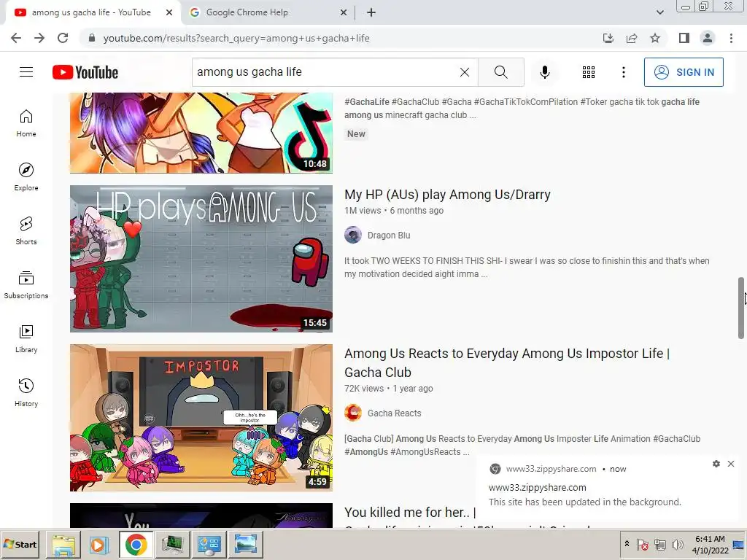This screenshot has width=747, height=560.
Task: Open Gacha Reacts channel name
Action: tap(394, 413)
